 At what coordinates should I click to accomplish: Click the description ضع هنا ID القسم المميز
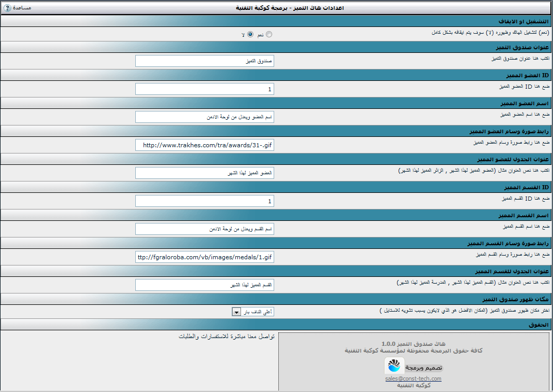[x=526, y=199]
